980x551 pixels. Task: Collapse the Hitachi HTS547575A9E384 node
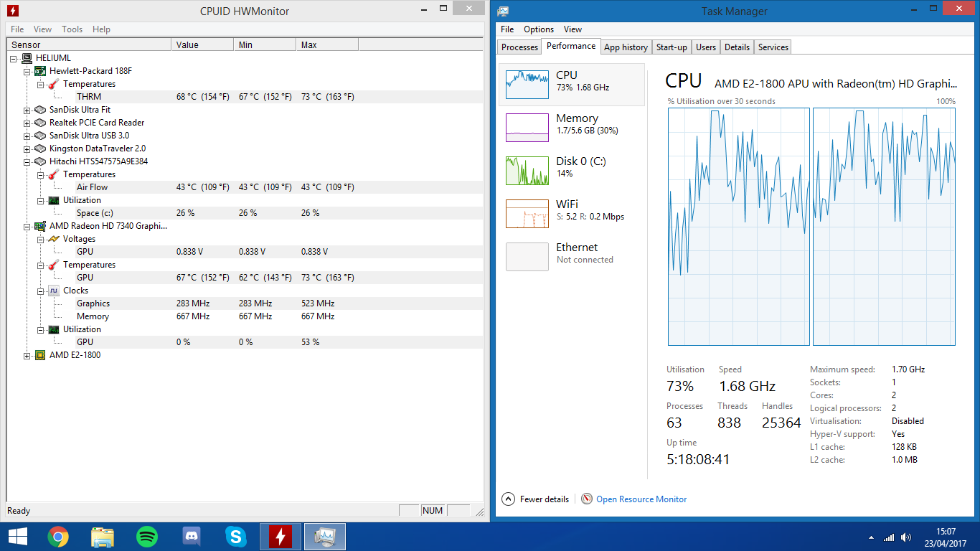(x=27, y=161)
